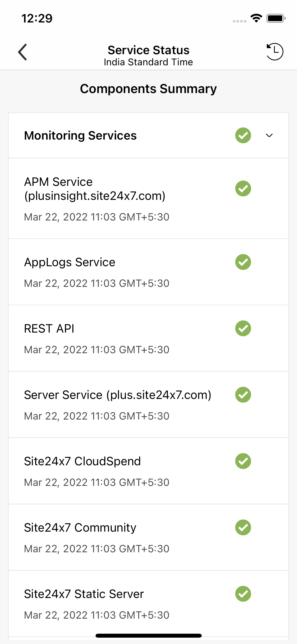The image size is (297, 644).
Task: Tap the Site24x7 CloudSpend label
Action: [82, 461]
